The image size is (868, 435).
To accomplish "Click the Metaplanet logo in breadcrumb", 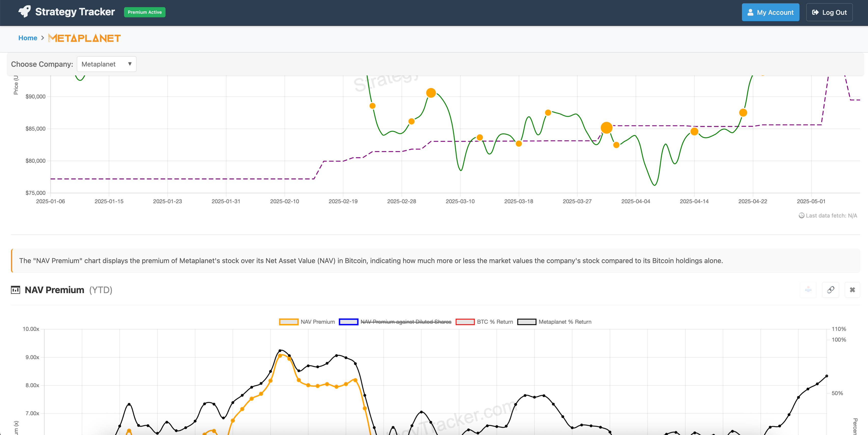I will coord(84,38).
